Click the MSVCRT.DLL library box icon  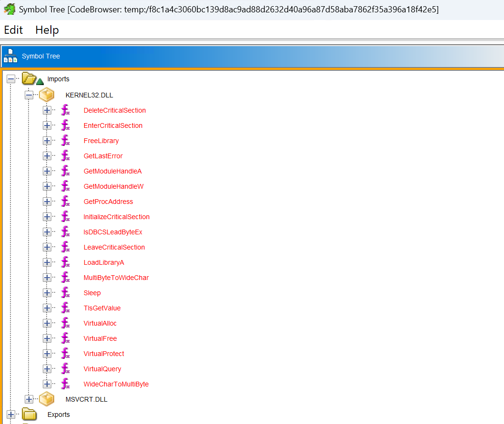(47, 399)
